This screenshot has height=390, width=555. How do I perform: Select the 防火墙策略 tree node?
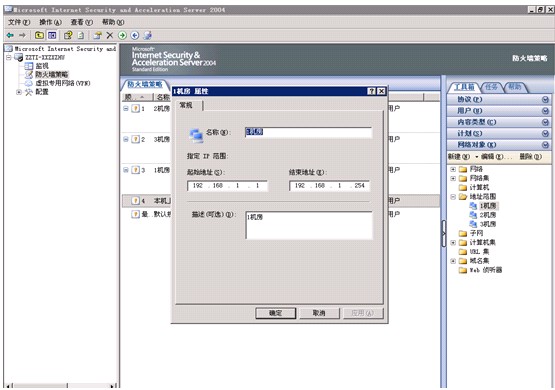pos(52,74)
